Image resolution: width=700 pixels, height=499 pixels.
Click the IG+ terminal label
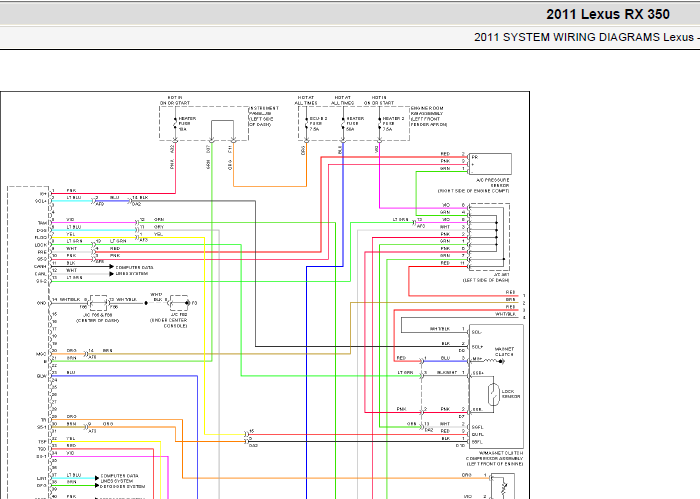pyautogui.click(x=43, y=194)
